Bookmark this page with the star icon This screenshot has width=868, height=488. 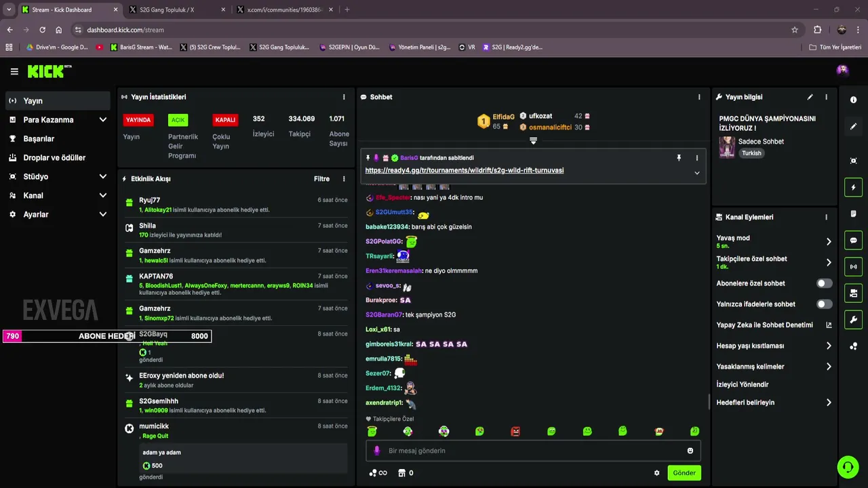[795, 30]
